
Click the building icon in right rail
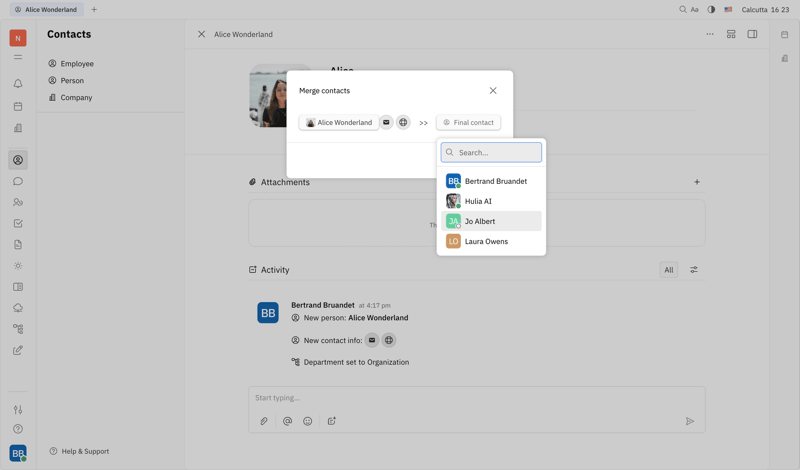[785, 58]
